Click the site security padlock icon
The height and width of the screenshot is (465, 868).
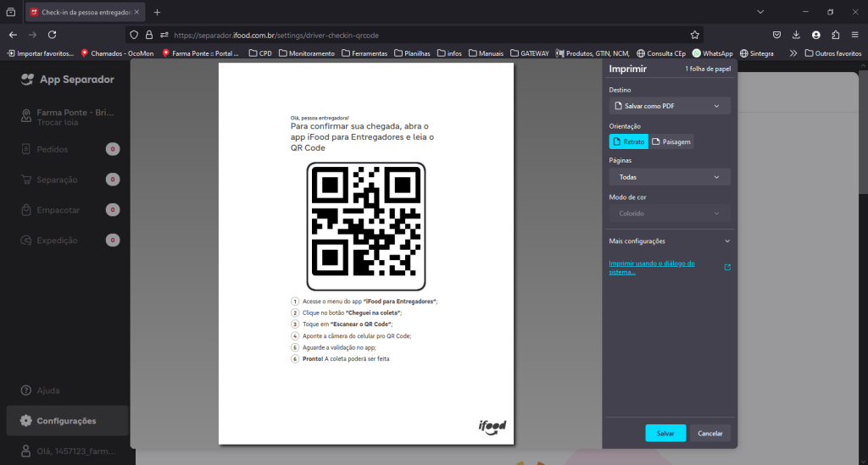pyautogui.click(x=149, y=35)
